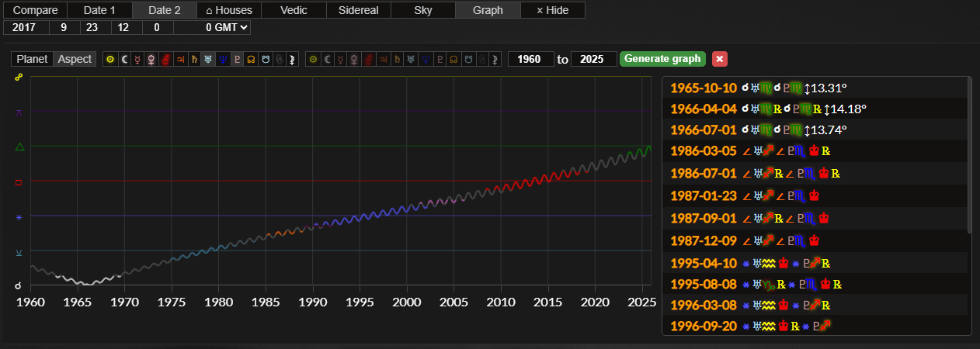Hide the panel using × Hide
This screenshot has width=980, height=349.
pos(552,10)
